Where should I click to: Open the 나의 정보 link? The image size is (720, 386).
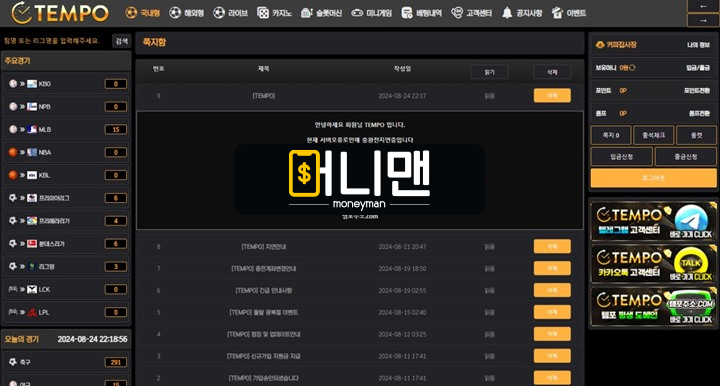(x=698, y=45)
